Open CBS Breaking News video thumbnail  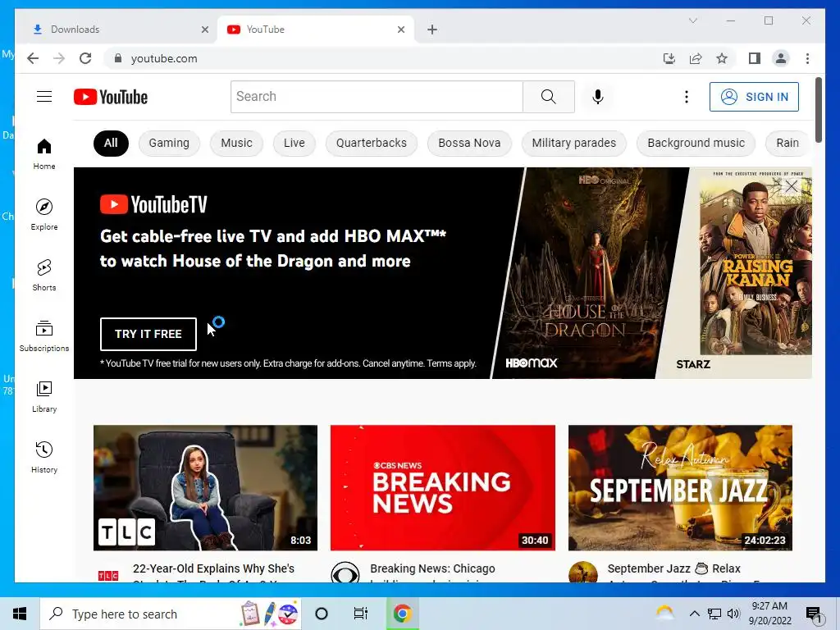(x=442, y=487)
